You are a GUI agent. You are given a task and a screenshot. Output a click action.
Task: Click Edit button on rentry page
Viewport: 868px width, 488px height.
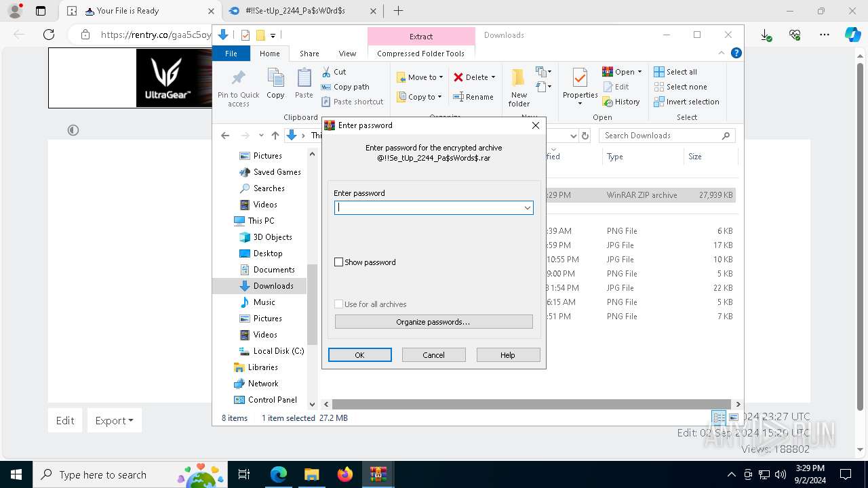click(x=65, y=420)
